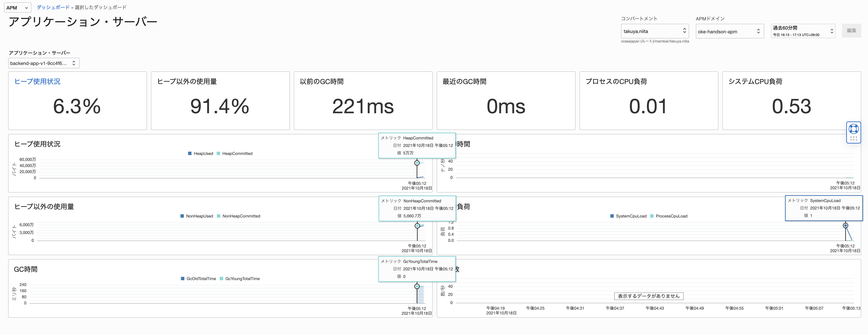Click the ダッシュボード breadcrumb link
868x335 pixels.
53,7
